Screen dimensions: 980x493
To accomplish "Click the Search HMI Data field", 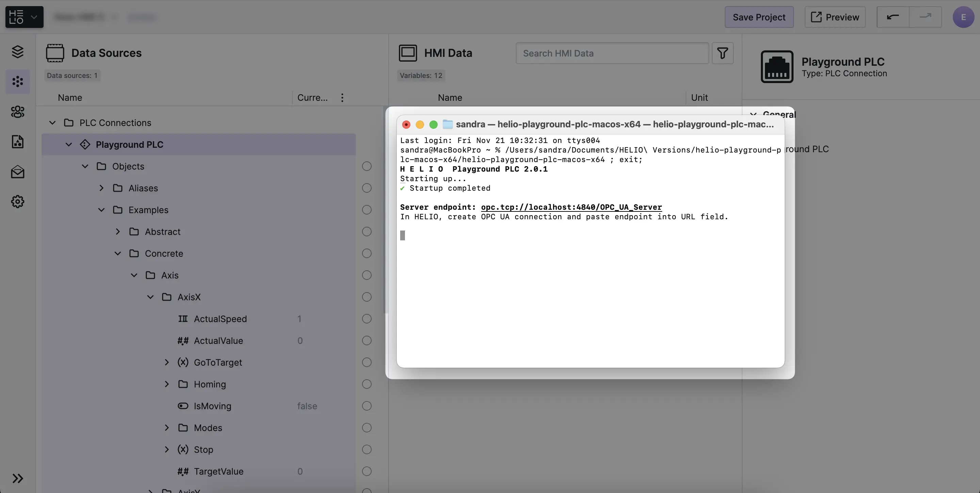I will point(612,53).
